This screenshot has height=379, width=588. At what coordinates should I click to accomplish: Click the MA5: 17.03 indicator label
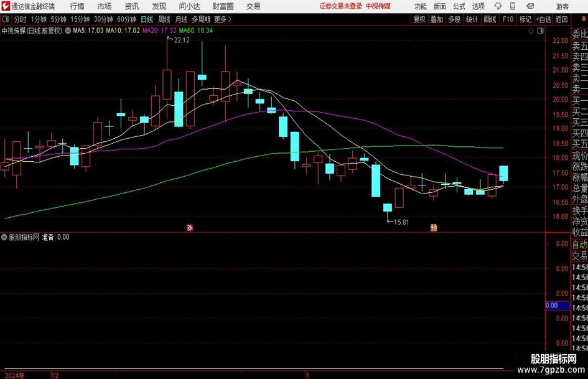pyautogui.click(x=88, y=30)
